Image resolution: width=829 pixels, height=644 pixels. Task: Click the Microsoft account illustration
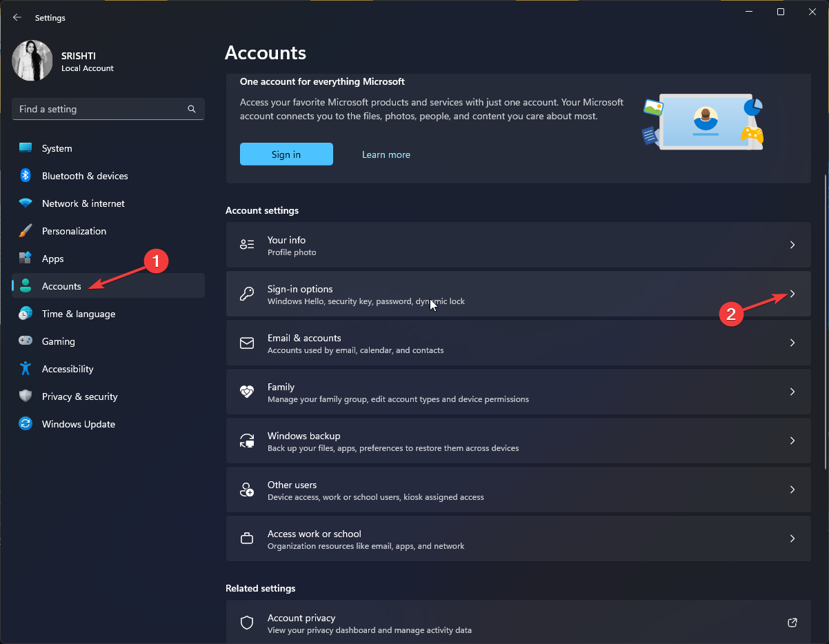click(x=703, y=121)
